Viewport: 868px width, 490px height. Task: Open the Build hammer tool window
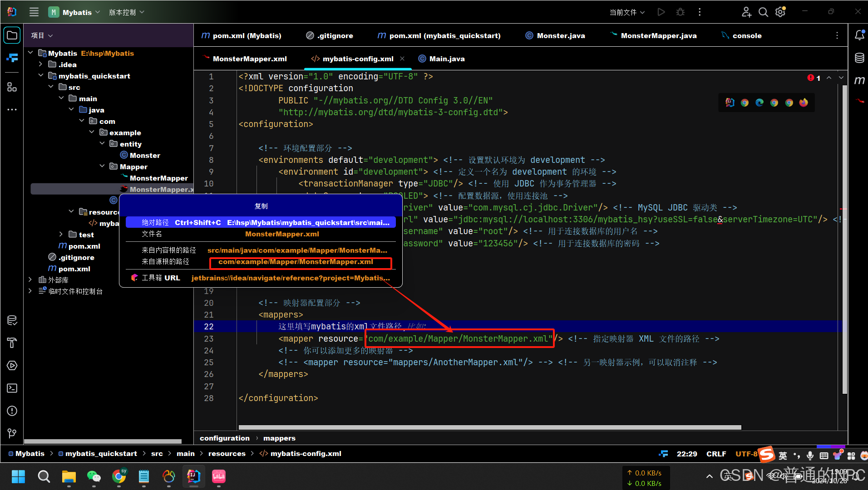(x=12, y=343)
